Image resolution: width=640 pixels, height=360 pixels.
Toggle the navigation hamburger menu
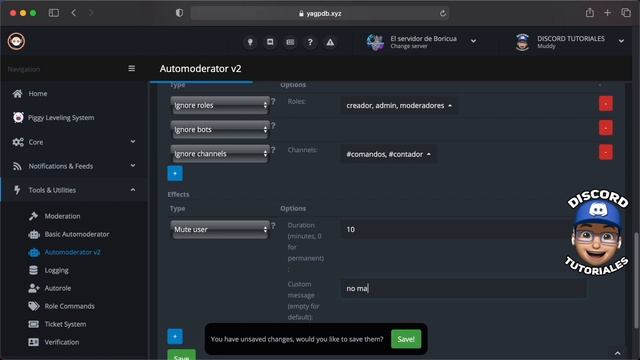point(131,68)
